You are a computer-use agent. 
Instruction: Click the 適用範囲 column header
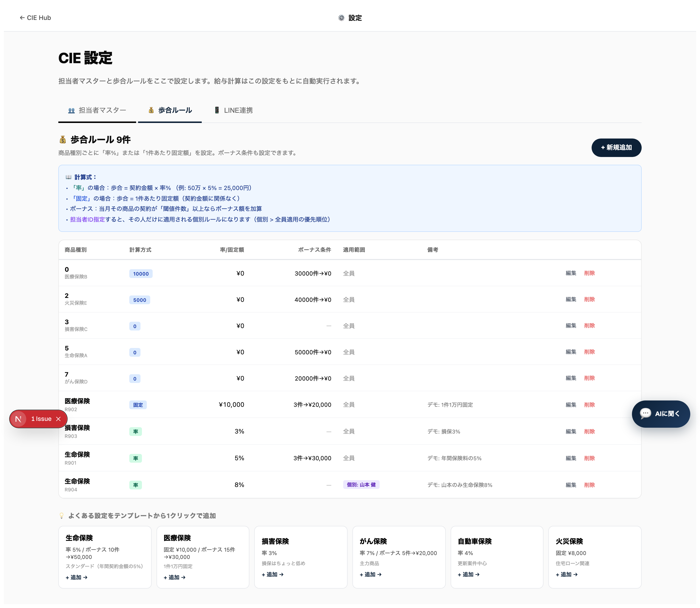[x=354, y=250]
